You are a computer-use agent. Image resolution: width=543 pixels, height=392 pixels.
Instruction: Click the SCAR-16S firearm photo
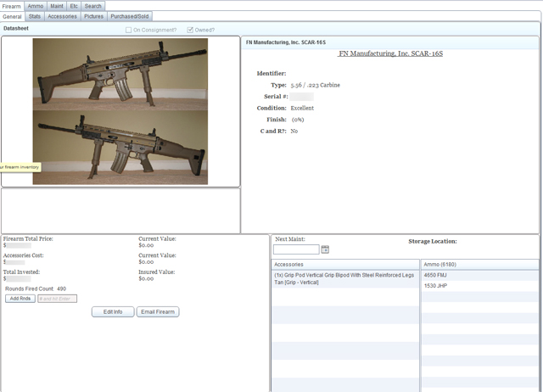(x=120, y=111)
